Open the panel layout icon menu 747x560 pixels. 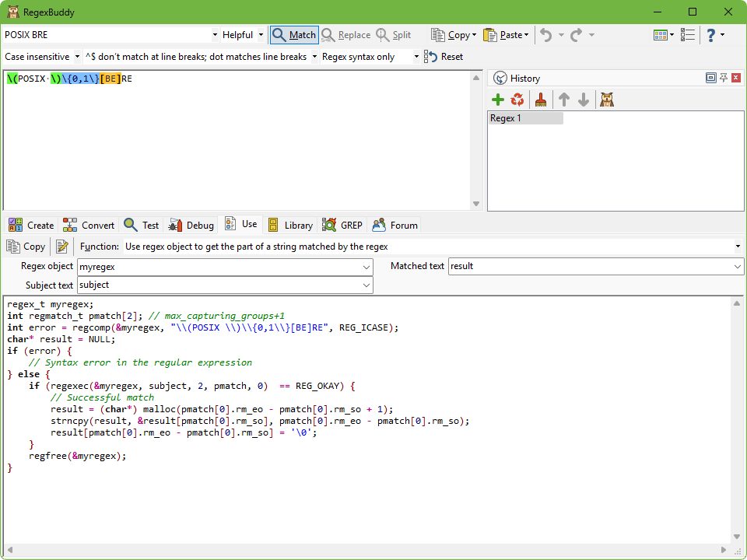coord(664,35)
